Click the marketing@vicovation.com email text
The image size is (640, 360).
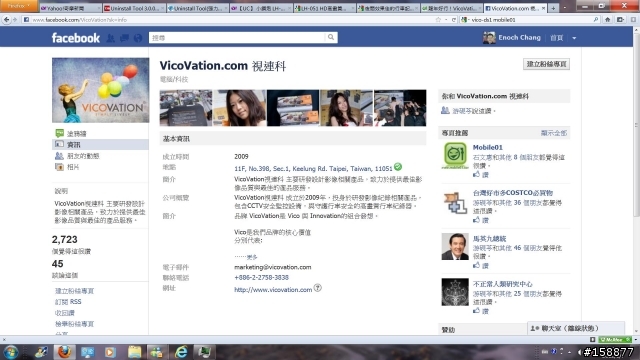[x=273, y=267]
